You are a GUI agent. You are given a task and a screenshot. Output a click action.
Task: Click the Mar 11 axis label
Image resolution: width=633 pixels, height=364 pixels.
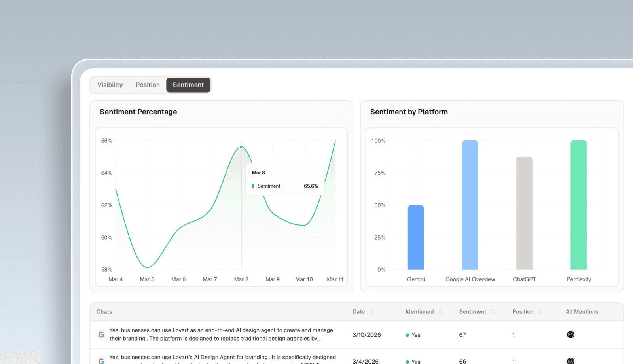[x=335, y=279]
